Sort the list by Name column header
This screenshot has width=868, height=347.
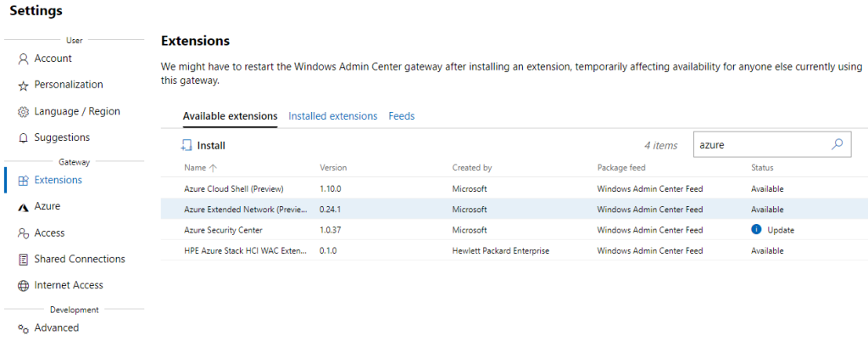click(195, 167)
